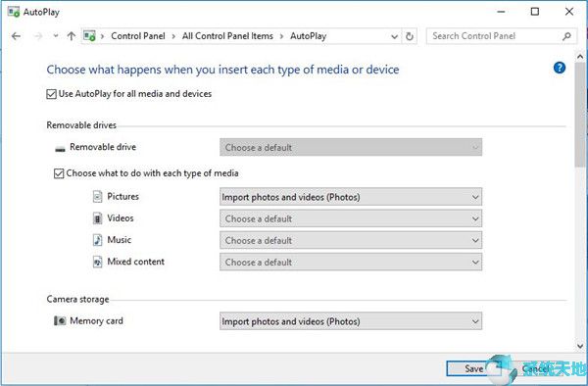Viewport: 588px width, 386px height.
Task: Click the Camera storage section heading
Action: (77, 299)
